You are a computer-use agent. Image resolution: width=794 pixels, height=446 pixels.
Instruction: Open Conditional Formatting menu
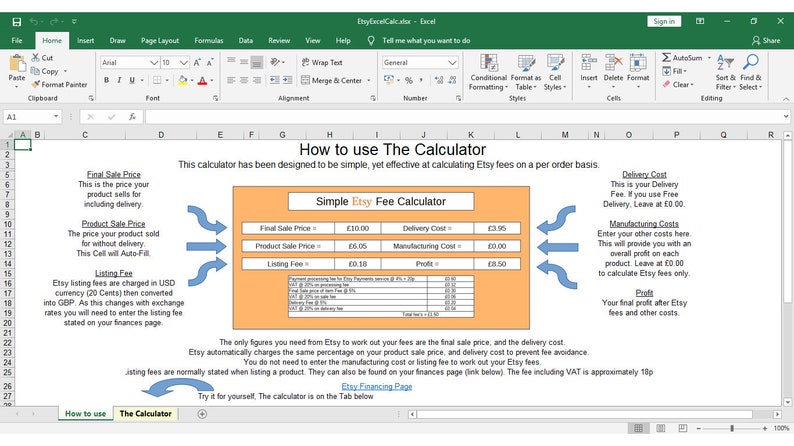pos(488,72)
